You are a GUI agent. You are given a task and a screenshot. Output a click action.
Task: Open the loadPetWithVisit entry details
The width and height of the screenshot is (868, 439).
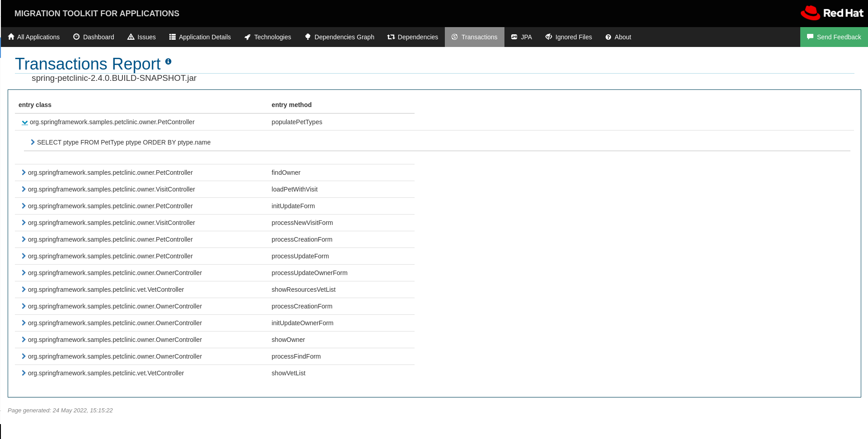(x=23, y=189)
